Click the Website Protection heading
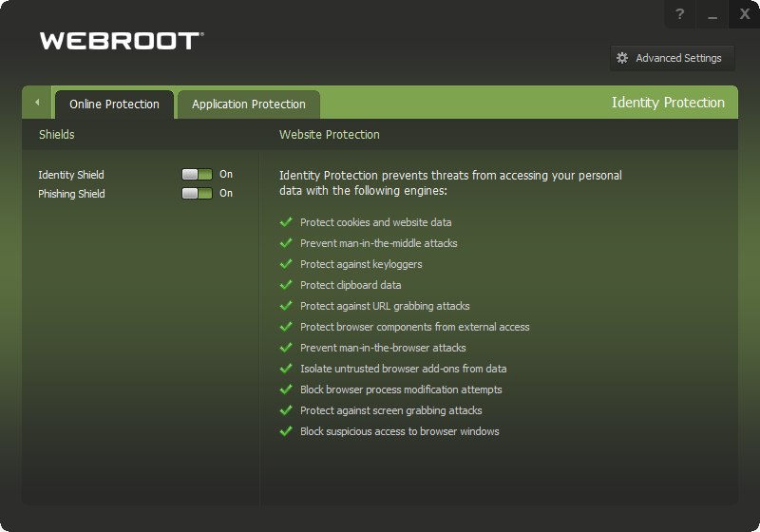The image size is (760, 532). (x=329, y=135)
